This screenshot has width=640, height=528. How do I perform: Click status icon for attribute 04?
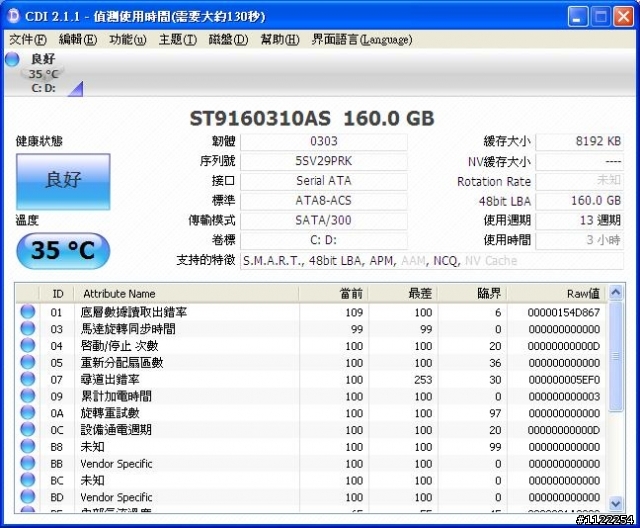[28, 345]
